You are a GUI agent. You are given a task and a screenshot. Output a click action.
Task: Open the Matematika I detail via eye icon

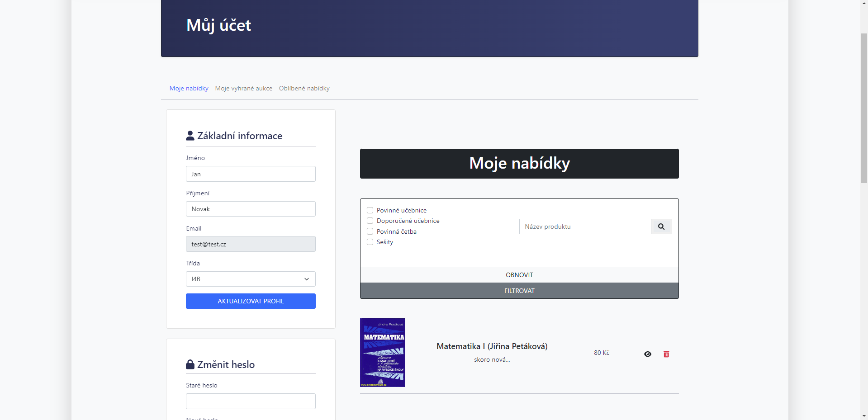pyautogui.click(x=647, y=354)
